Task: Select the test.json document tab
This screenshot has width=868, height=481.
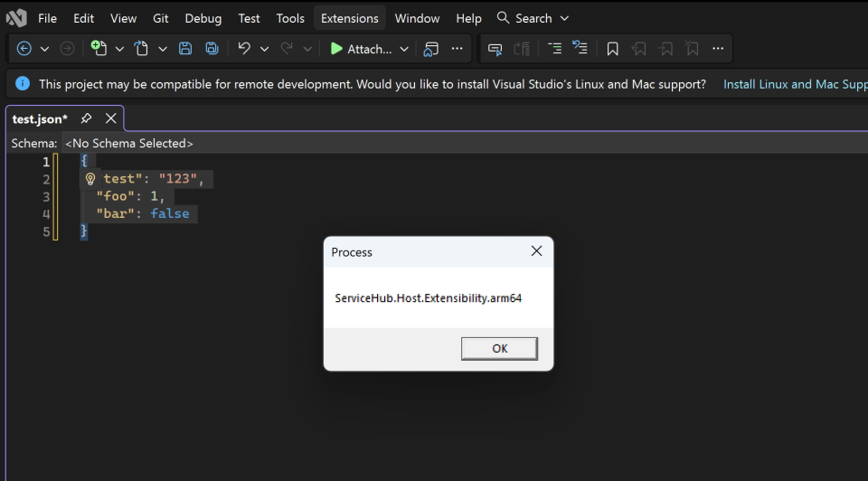Action: coord(40,119)
